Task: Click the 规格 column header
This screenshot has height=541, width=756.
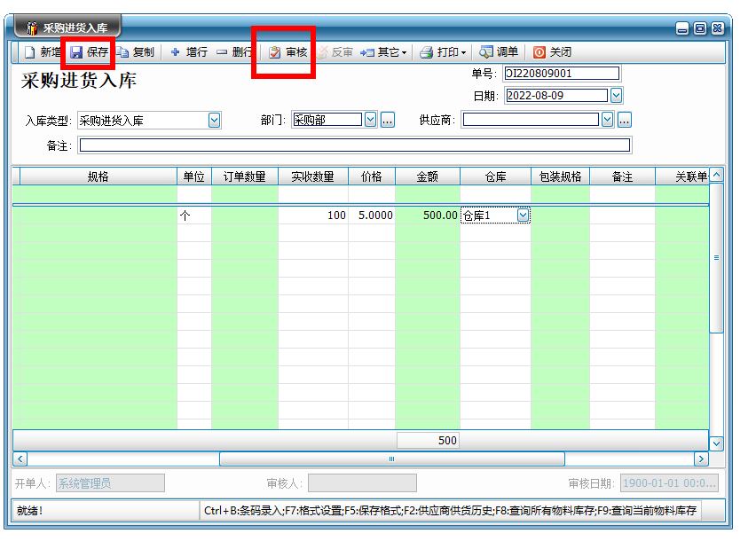Action: pyautogui.click(x=98, y=176)
